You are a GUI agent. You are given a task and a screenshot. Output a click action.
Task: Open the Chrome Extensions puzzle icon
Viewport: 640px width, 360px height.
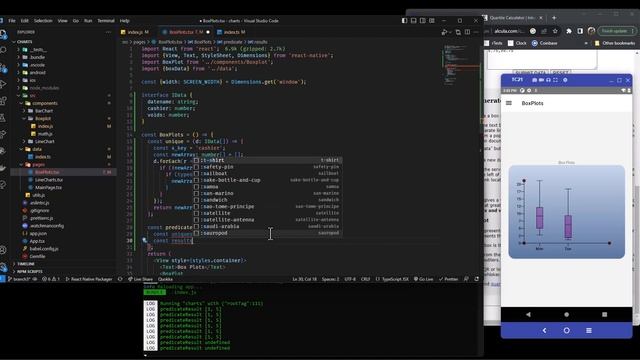(569, 31)
